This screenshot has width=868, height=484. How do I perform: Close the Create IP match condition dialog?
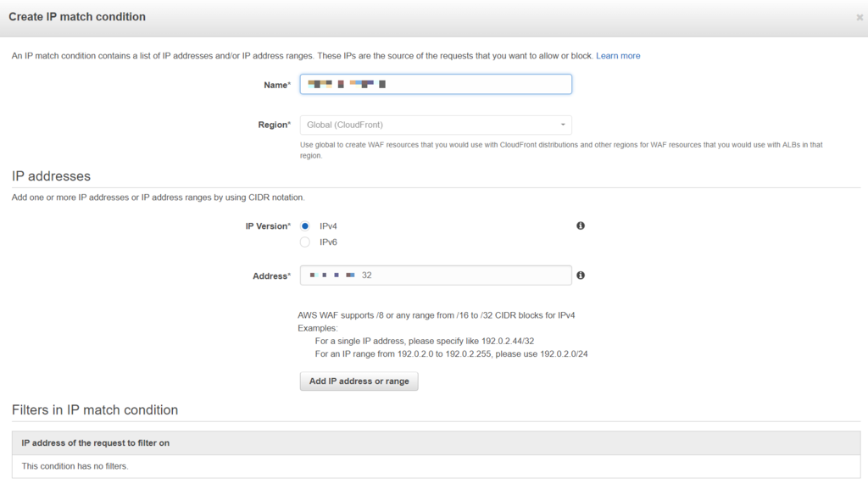tap(860, 17)
